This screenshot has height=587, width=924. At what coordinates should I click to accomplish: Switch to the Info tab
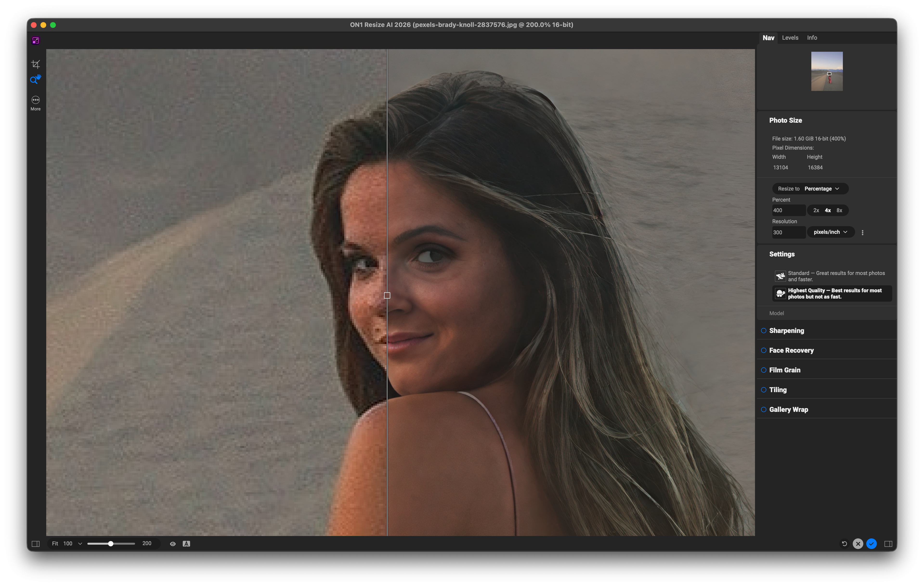pyautogui.click(x=812, y=38)
